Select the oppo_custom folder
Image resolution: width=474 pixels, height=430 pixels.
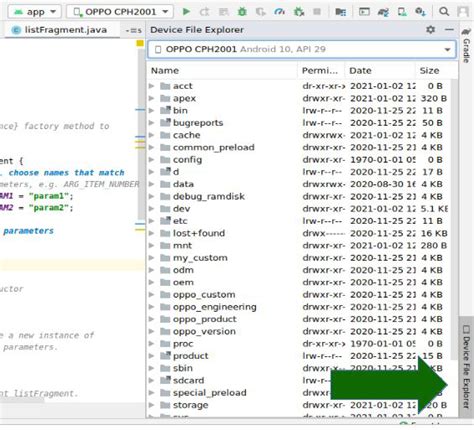(x=298, y=294)
